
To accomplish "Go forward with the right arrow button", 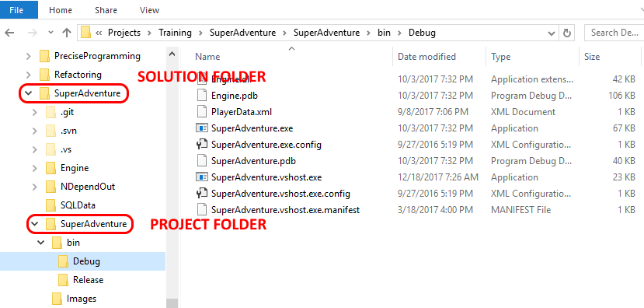I will coord(33,33).
